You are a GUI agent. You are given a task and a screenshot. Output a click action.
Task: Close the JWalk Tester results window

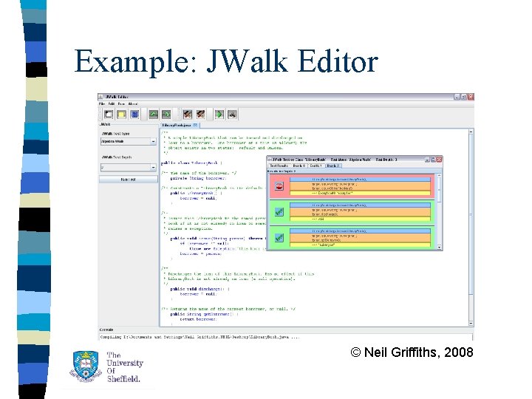440,160
